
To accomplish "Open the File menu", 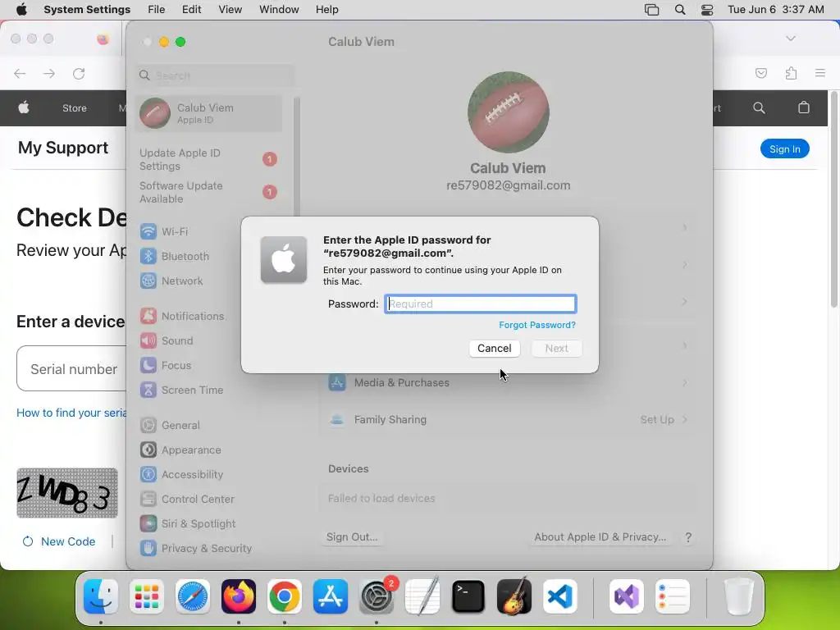I will (x=157, y=10).
